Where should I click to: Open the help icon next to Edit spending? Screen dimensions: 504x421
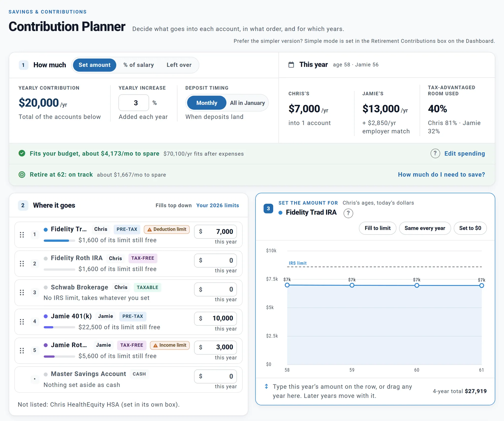435,153
